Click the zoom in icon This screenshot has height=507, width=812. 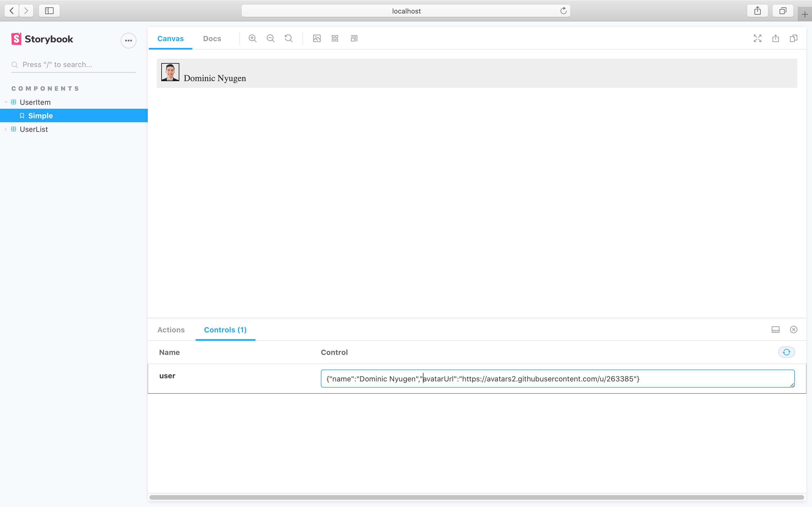[x=253, y=39]
